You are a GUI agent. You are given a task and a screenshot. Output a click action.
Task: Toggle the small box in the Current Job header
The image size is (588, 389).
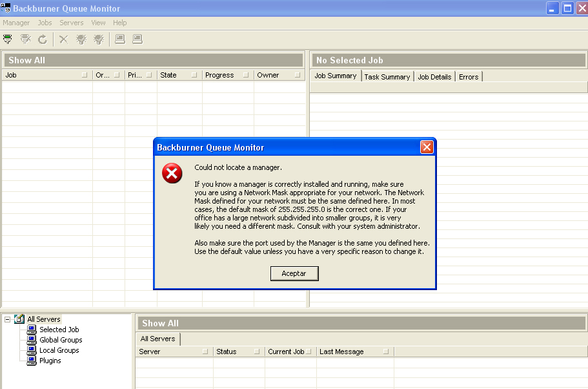tap(309, 352)
